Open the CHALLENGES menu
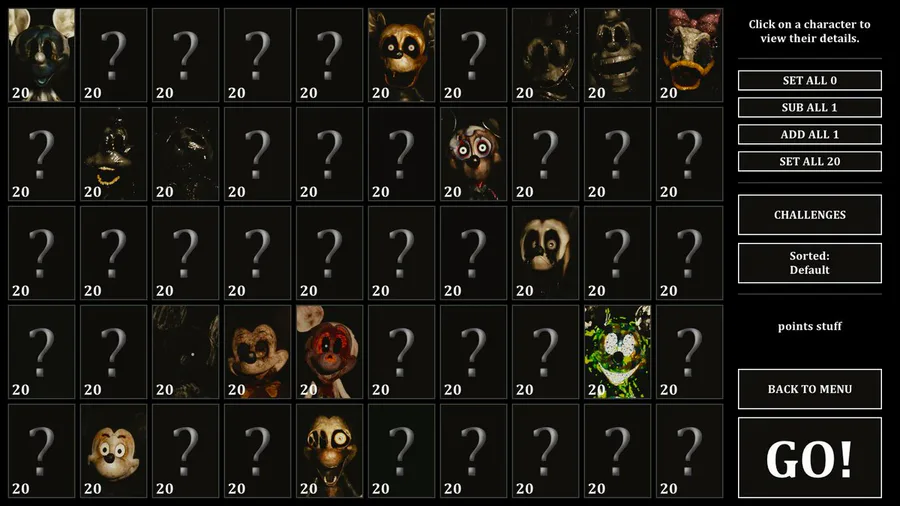The height and width of the screenshot is (506, 900). (809, 215)
